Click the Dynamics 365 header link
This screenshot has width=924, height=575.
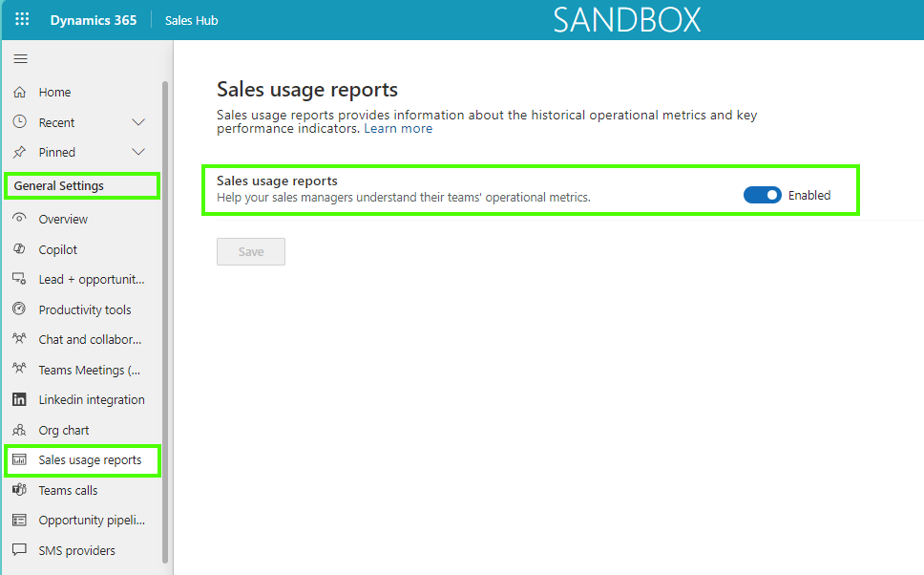click(94, 20)
